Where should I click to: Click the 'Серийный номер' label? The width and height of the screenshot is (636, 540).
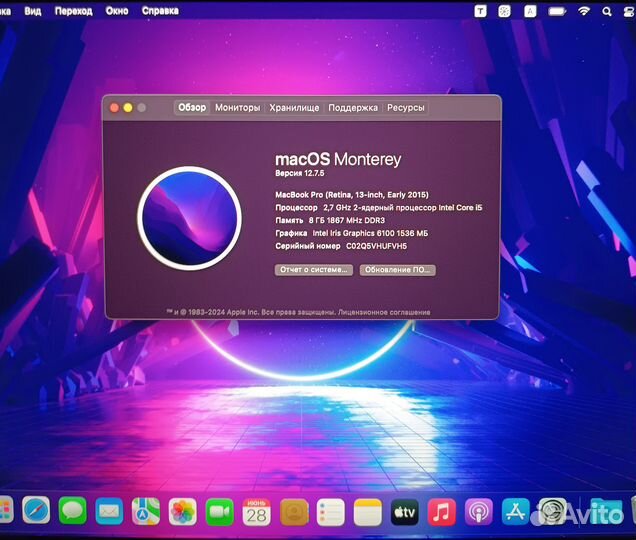coord(308,246)
